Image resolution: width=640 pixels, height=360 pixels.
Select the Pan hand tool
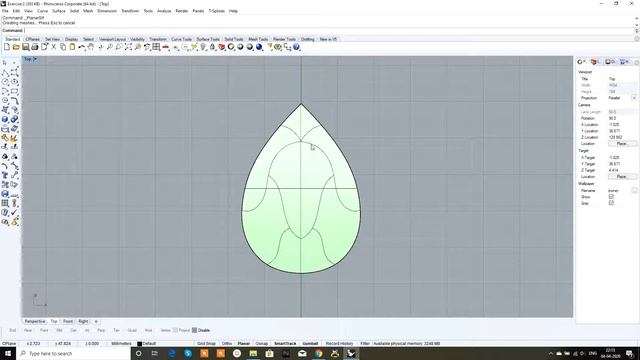[x=91, y=47]
